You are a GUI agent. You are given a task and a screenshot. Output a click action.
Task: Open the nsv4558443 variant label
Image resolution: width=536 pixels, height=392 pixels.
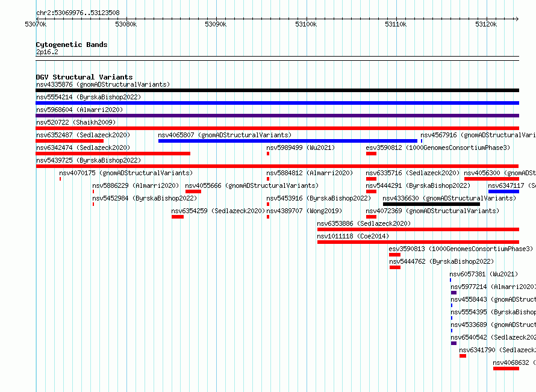tap(493, 299)
